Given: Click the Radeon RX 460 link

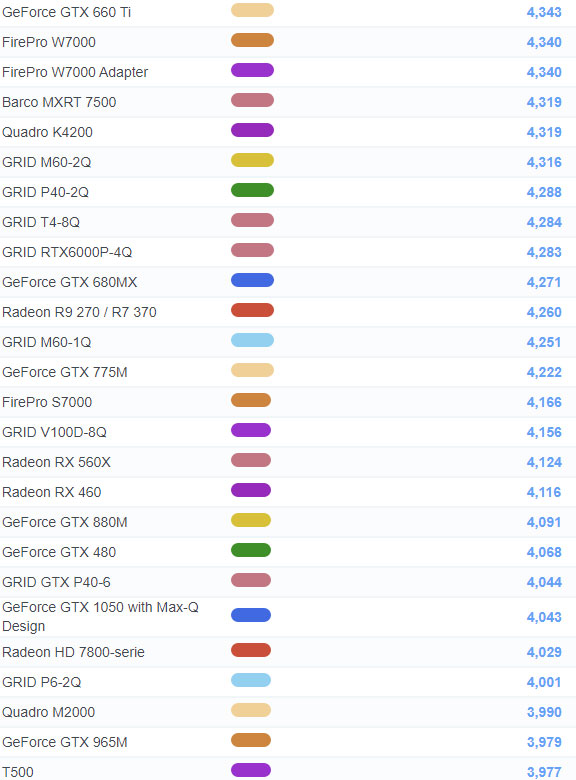Looking at the screenshot, I should [x=51, y=492].
